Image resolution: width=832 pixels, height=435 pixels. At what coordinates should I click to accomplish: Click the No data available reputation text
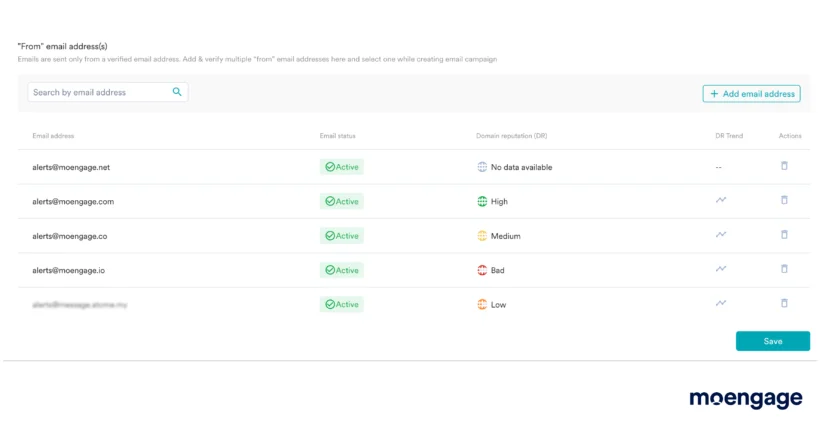coord(522,167)
